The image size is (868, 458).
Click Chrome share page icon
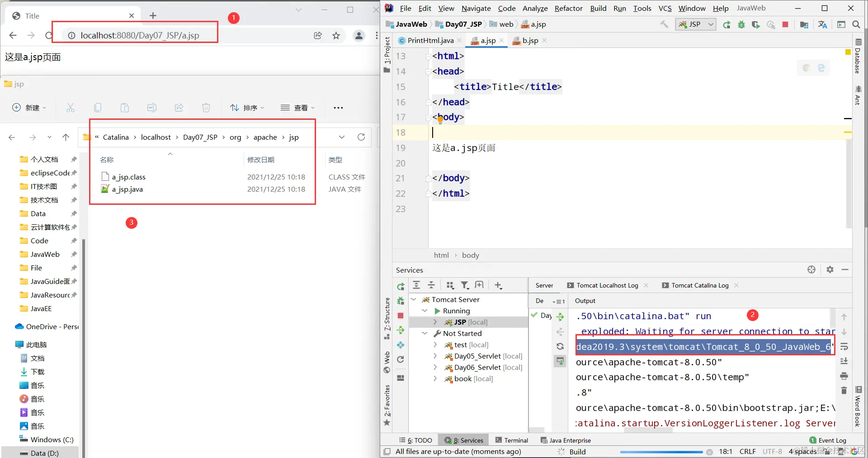pos(318,35)
